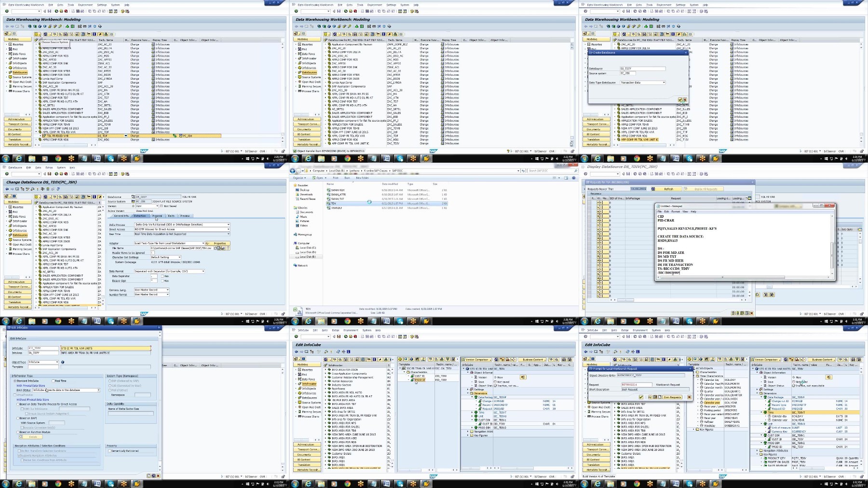Tick Hex checkbox beside Escape Sign

click(x=163, y=280)
